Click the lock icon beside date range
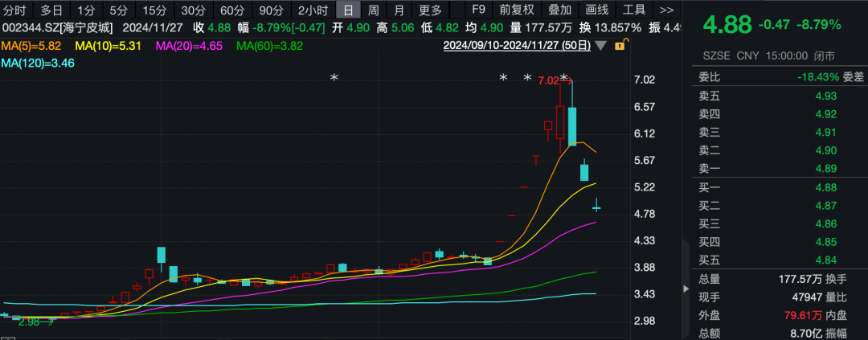This screenshot has height=340, width=868. [620, 46]
